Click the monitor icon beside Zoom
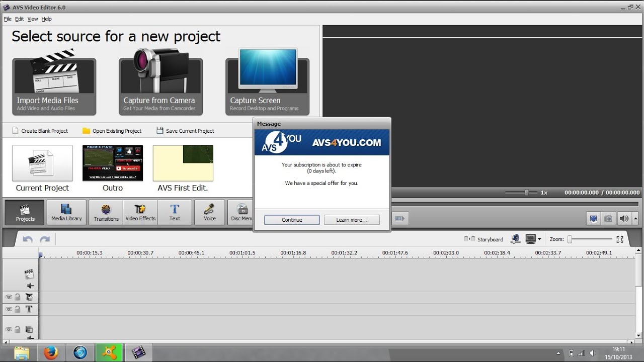 (530, 239)
